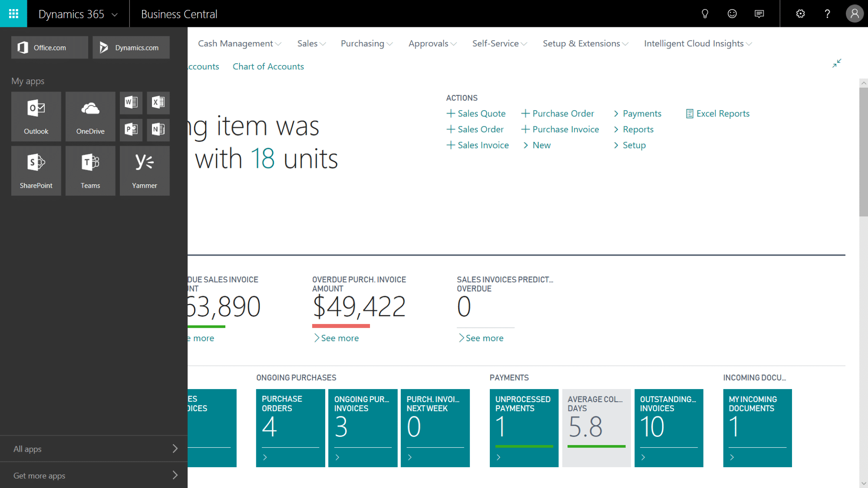
Task: Open the OneNote app tile
Action: point(158,130)
